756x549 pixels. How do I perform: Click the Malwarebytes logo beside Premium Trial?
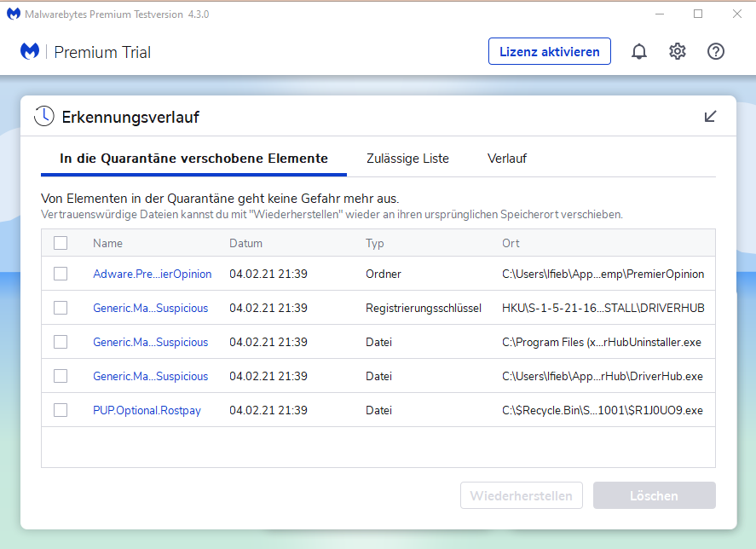(x=30, y=51)
